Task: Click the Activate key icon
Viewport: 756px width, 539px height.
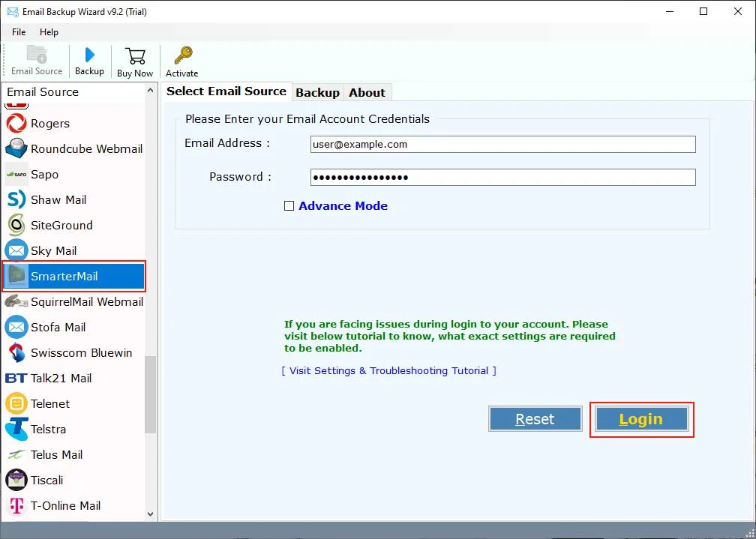Action: tap(181, 58)
